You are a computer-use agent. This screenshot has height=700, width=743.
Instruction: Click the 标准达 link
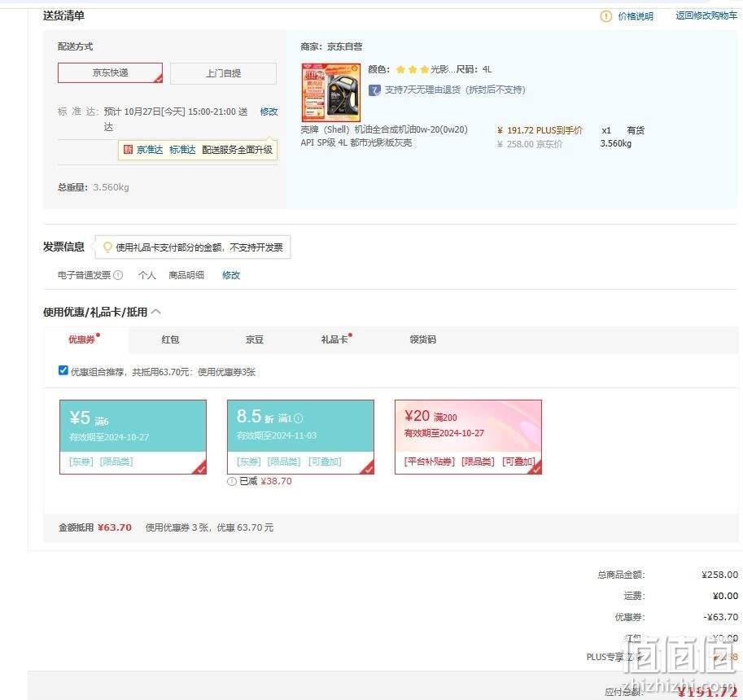pyautogui.click(x=182, y=150)
